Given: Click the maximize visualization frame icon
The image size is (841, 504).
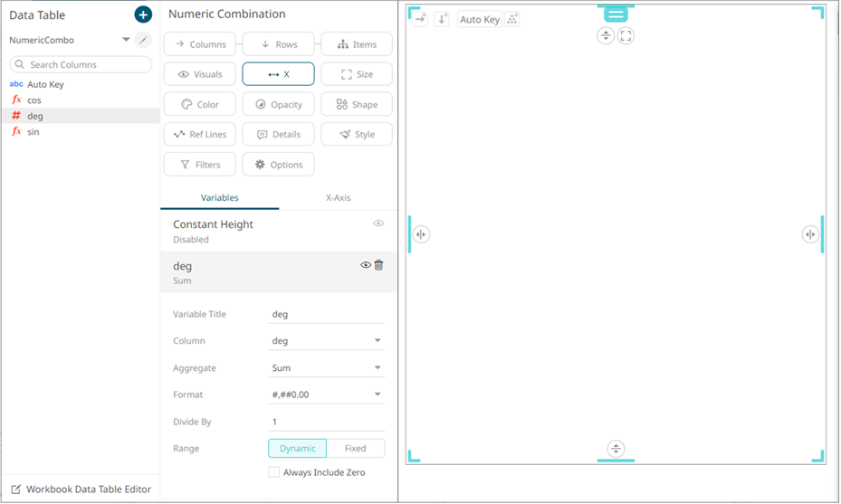Looking at the screenshot, I should click(626, 36).
